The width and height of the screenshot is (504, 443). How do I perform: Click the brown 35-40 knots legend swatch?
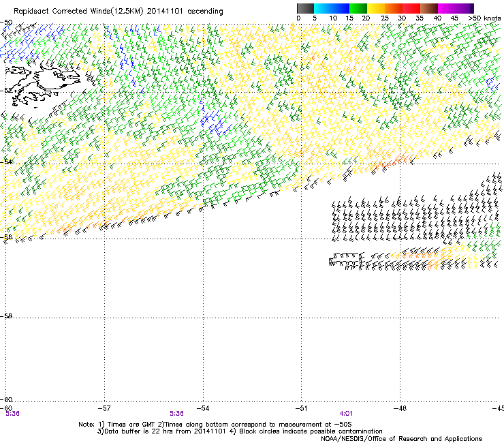point(429,8)
